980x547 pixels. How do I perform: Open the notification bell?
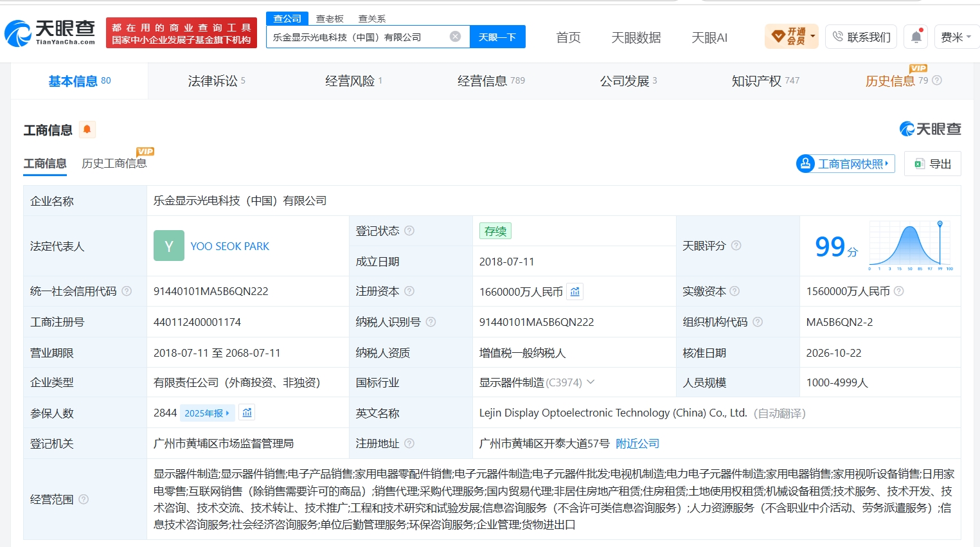point(916,37)
